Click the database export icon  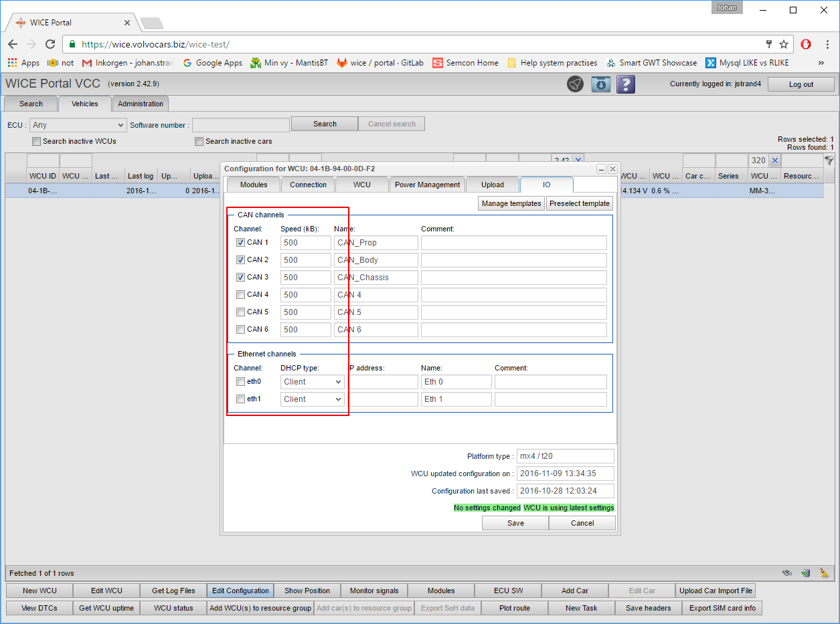805,573
